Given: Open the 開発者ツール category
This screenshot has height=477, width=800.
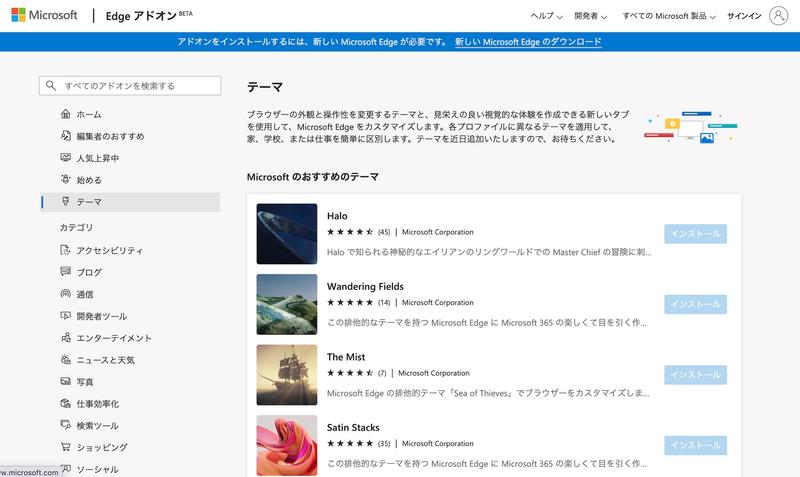Looking at the screenshot, I should [130, 316].
